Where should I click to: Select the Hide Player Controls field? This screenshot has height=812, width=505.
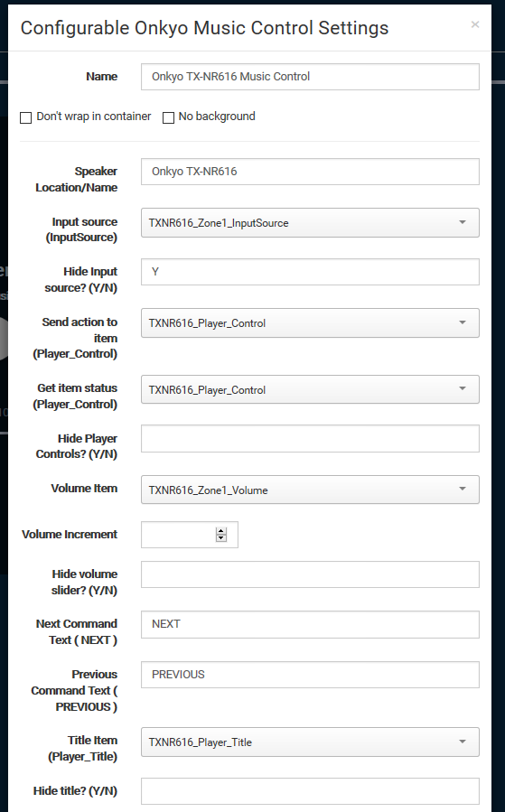point(310,439)
